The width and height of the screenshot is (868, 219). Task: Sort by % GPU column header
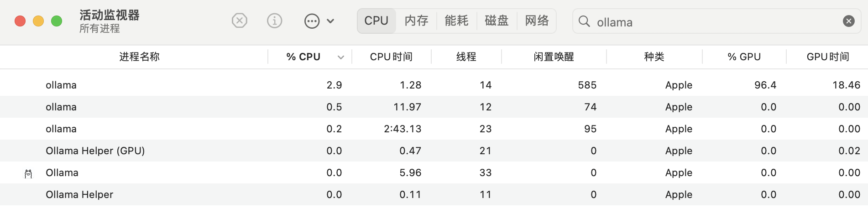click(744, 57)
